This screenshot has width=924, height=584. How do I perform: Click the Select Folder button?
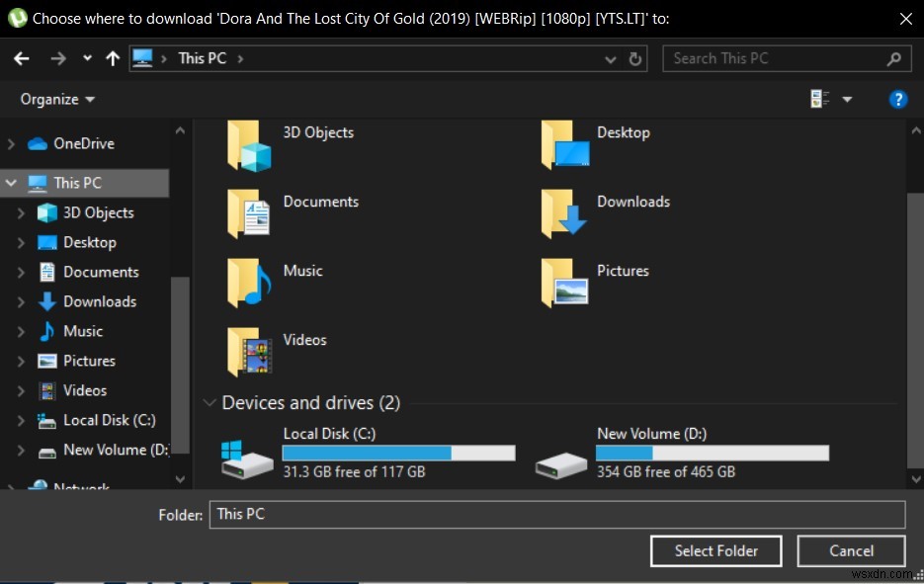[x=715, y=550]
